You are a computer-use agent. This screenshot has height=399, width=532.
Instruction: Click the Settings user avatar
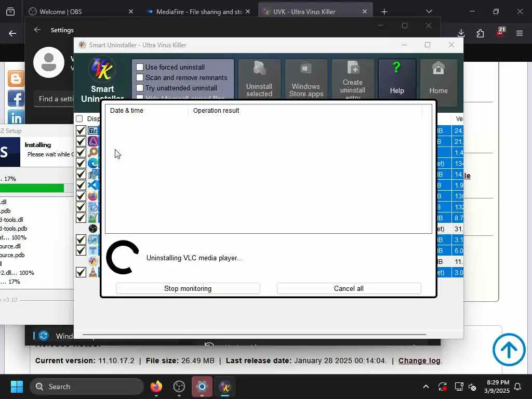pyautogui.click(x=49, y=62)
